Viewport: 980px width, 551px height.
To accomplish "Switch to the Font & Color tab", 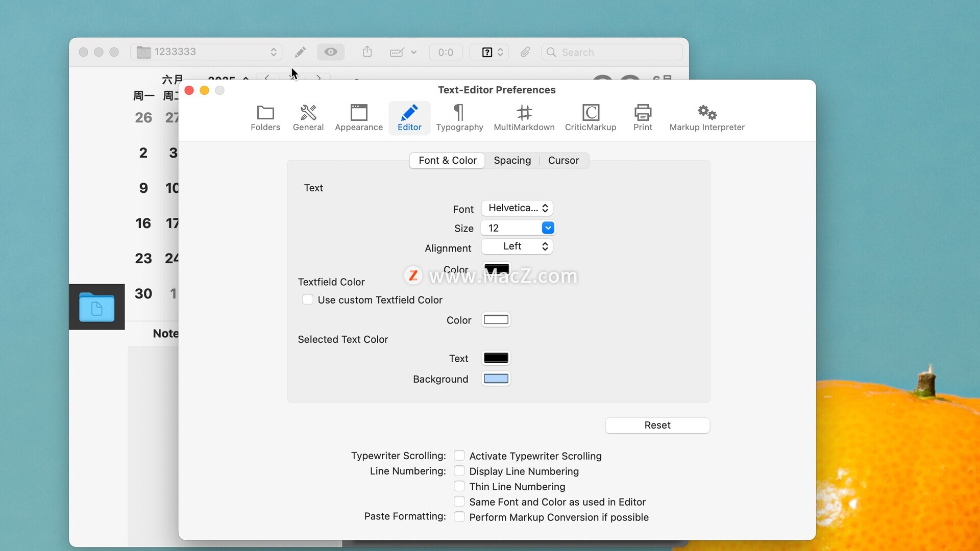I will tap(447, 160).
